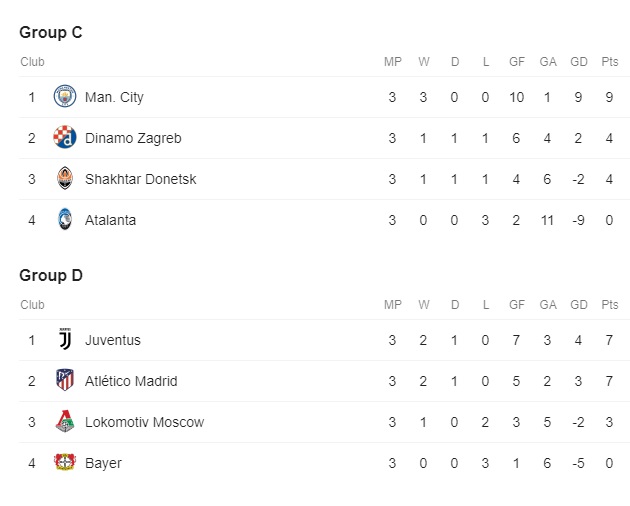
Task: Open the Juventus team name link
Action: click(x=113, y=340)
